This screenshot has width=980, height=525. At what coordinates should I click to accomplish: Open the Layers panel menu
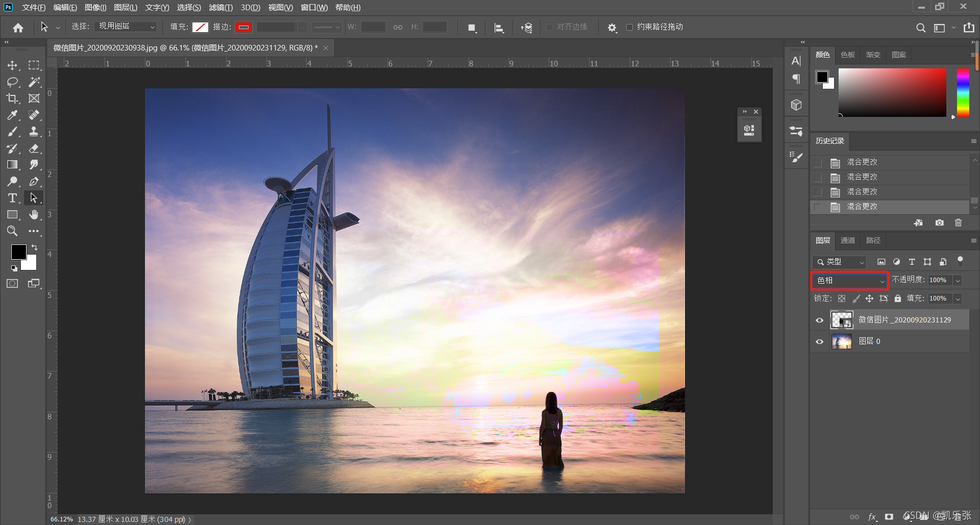[973, 240]
